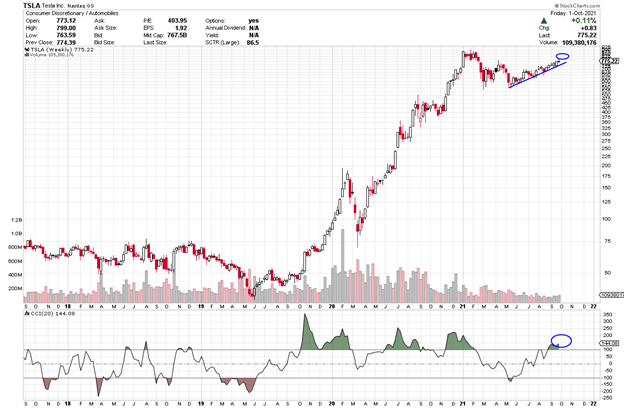The height and width of the screenshot is (408, 624).
Task: Select the Prev Close value 774.39
Action: (x=66, y=42)
